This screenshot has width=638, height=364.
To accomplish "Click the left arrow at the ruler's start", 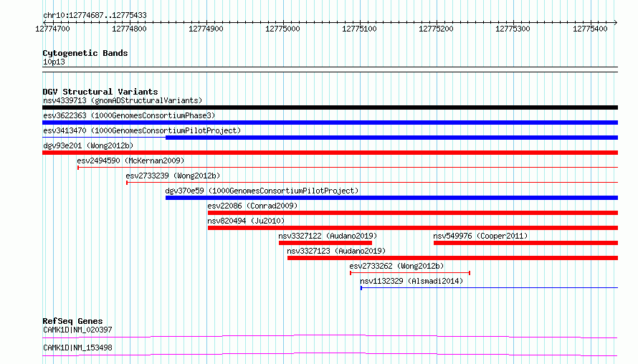I will [44, 22].
